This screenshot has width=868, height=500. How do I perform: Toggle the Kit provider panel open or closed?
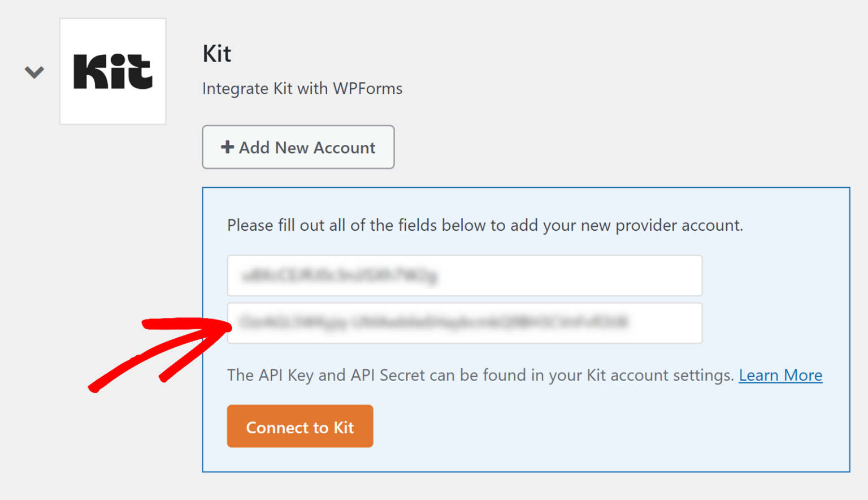click(x=34, y=72)
